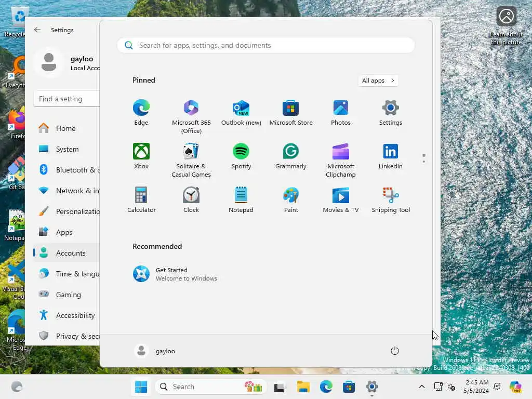Open the display/network tray icon
The height and width of the screenshot is (399, 532).
(x=438, y=387)
